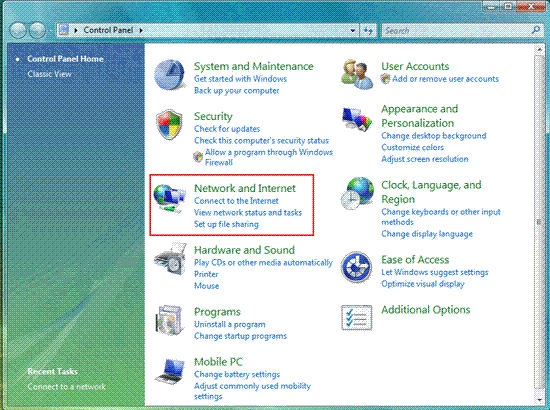The height and width of the screenshot is (410, 550).
Task: Click the Hardware and Sound printer icon
Action: [x=170, y=259]
